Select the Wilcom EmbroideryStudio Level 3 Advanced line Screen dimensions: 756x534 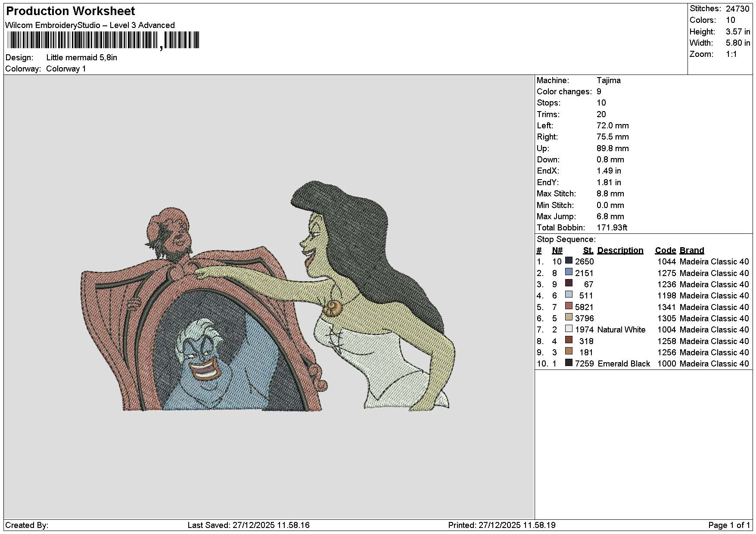pyautogui.click(x=90, y=25)
